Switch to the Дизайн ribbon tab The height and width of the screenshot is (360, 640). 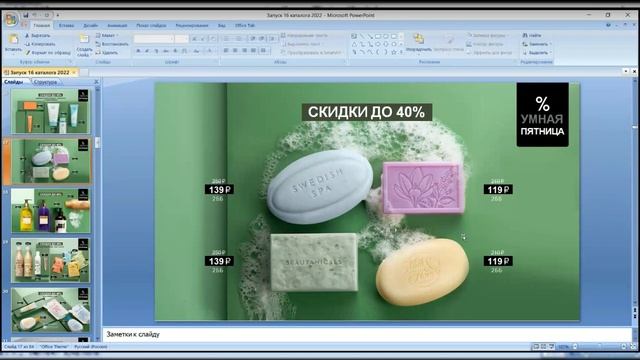(91, 25)
